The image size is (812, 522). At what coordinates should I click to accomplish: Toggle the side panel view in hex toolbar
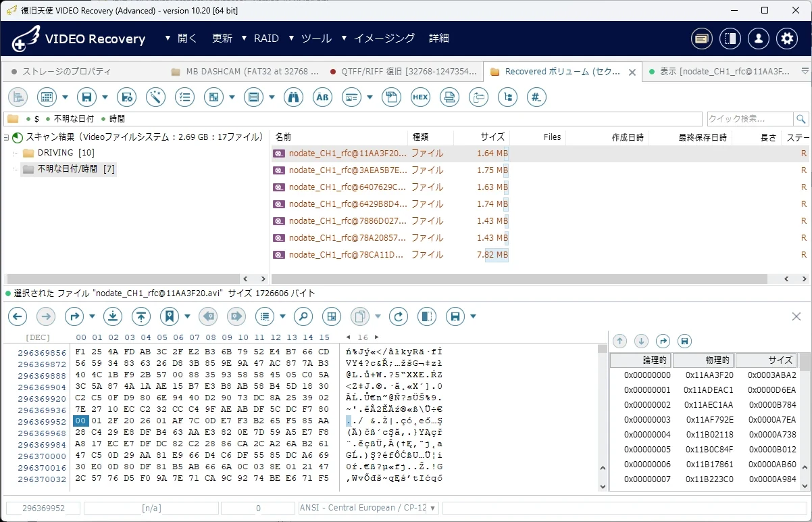(427, 316)
